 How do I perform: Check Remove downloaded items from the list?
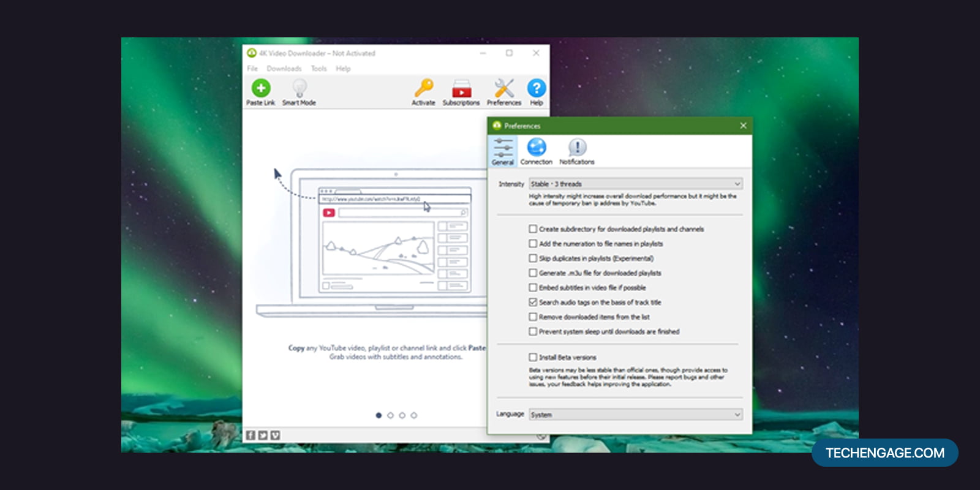[x=533, y=317]
